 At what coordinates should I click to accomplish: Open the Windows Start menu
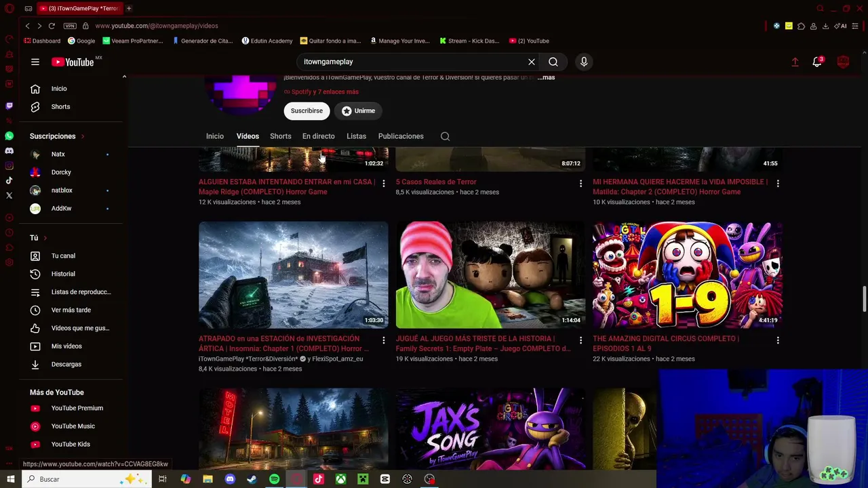point(10,479)
